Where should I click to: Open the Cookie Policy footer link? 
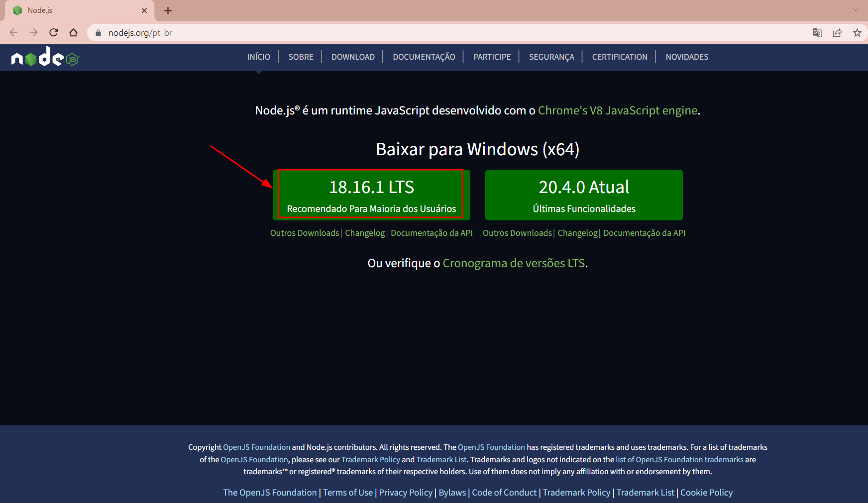[706, 493]
